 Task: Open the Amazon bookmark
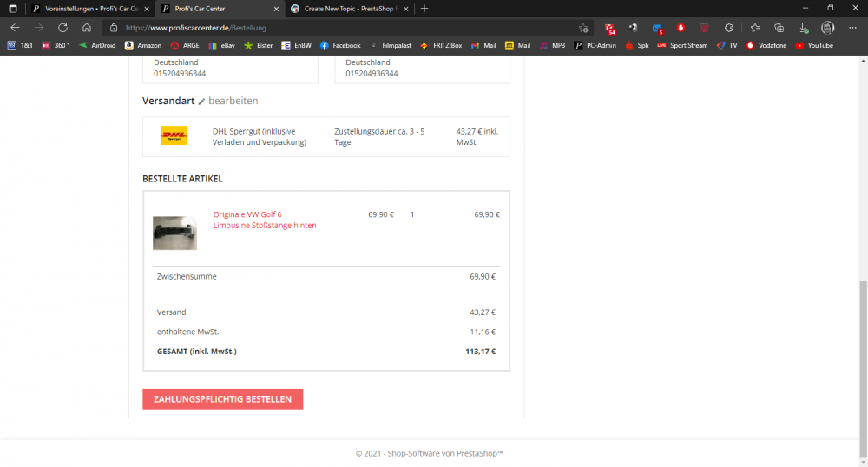pyautogui.click(x=143, y=45)
